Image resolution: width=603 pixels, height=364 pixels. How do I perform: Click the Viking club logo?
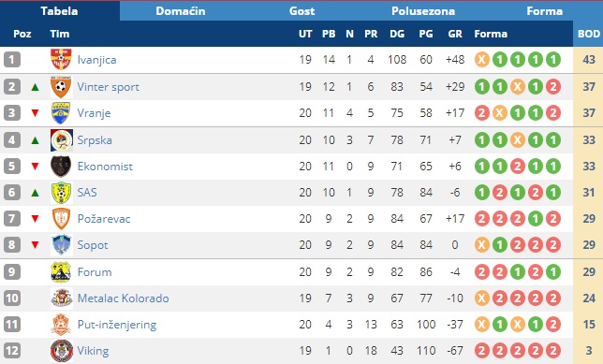pos(61,351)
